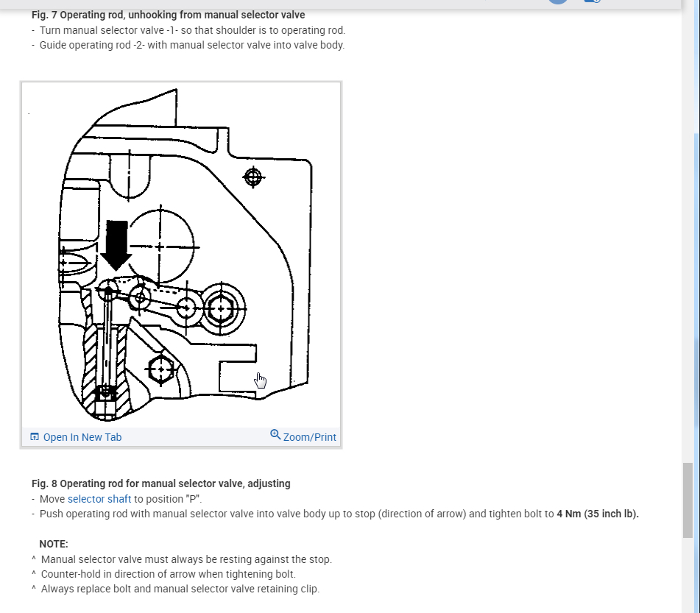Click the Fig. 8 heading text
Screen dimensions: 700x613
point(160,483)
